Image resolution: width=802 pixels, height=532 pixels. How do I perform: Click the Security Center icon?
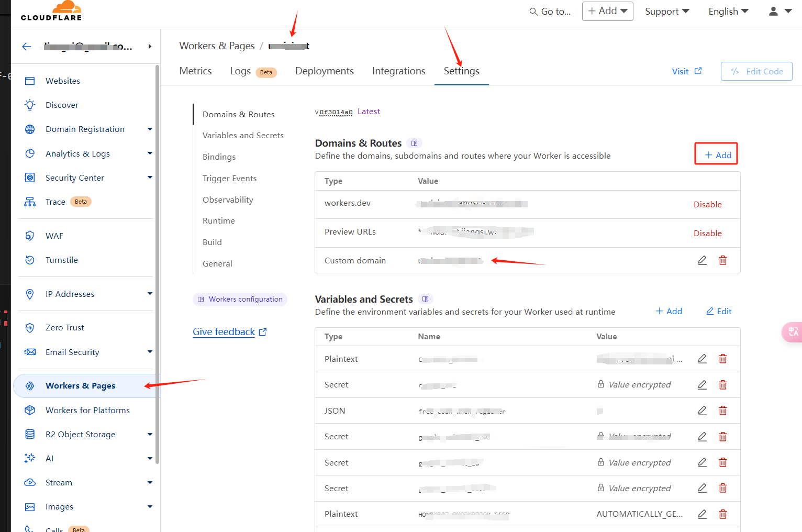30,178
